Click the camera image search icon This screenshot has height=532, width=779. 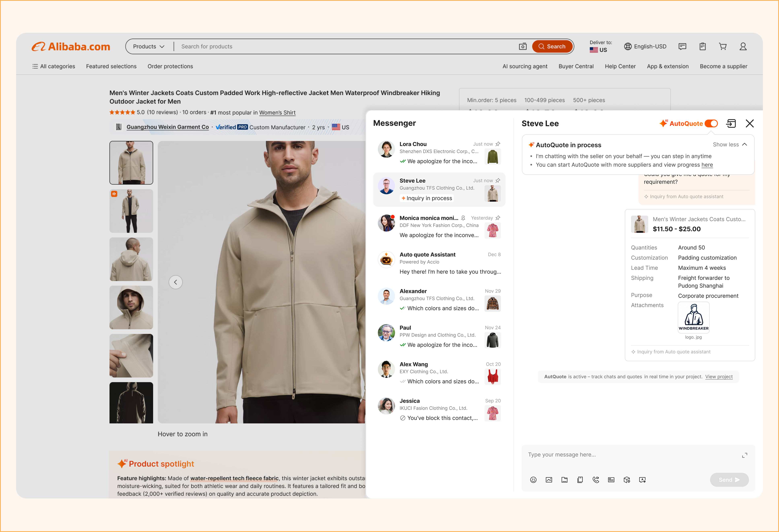[522, 46]
